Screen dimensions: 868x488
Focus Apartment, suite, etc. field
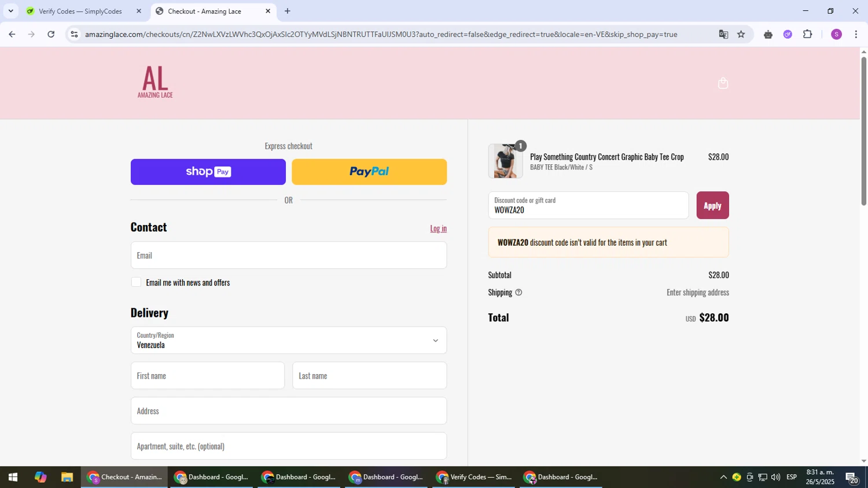pos(289,446)
